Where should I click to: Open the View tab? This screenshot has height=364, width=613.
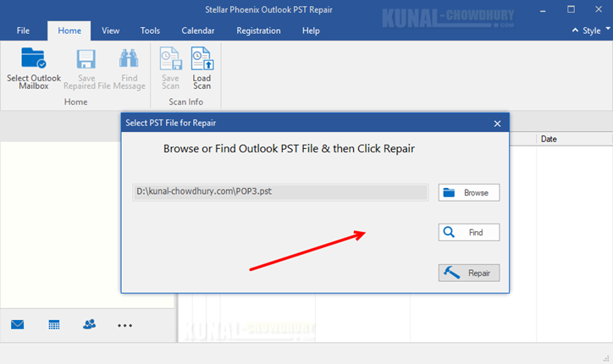click(x=110, y=30)
